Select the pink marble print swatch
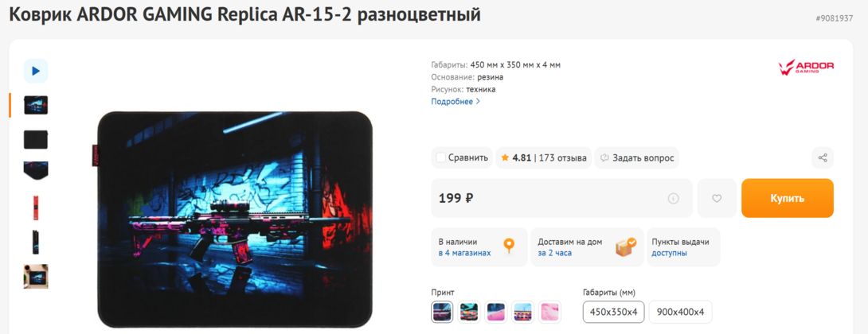 tap(549, 312)
